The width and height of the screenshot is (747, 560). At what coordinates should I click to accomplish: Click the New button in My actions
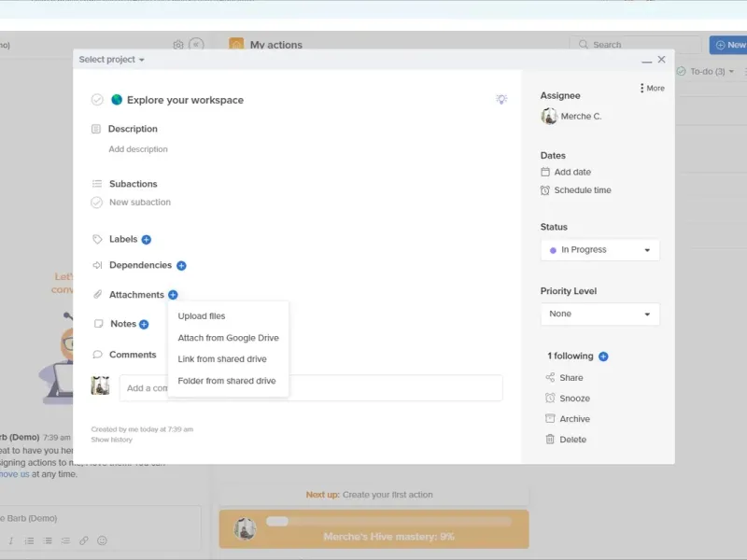point(729,45)
